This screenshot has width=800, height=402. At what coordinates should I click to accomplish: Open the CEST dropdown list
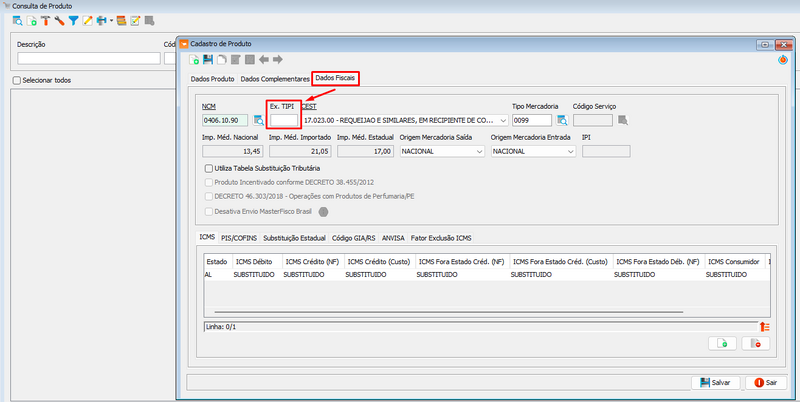[x=502, y=121]
